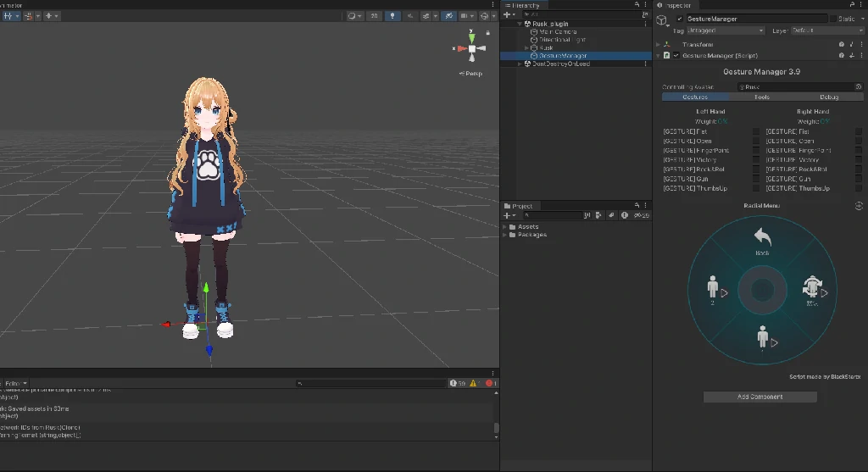Toggle scene lighting with the lightbulb icon
Screen dimensions: 868x472
(393, 16)
